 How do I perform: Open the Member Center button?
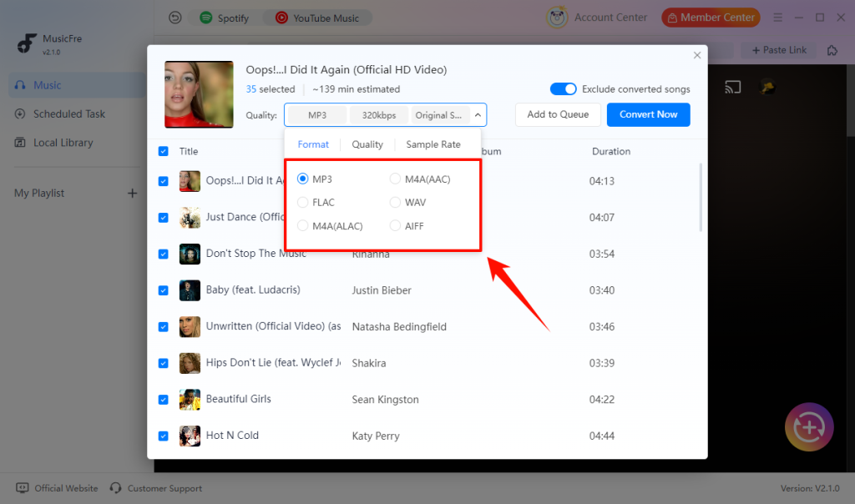[x=711, y=18]
